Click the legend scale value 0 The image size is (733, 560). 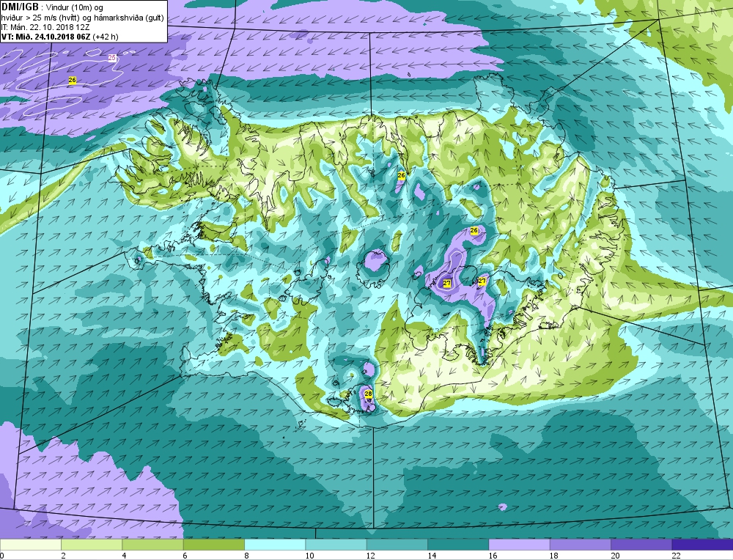(2, 556)
